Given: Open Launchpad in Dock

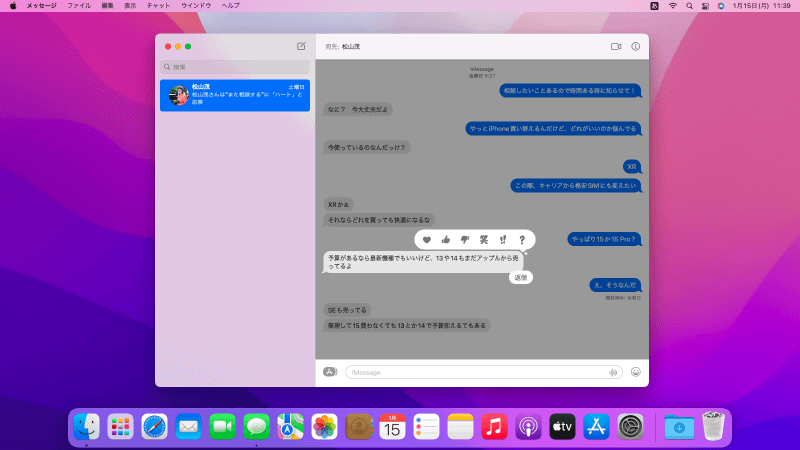Looking at the screenshot, I should [x=120, y=427].
